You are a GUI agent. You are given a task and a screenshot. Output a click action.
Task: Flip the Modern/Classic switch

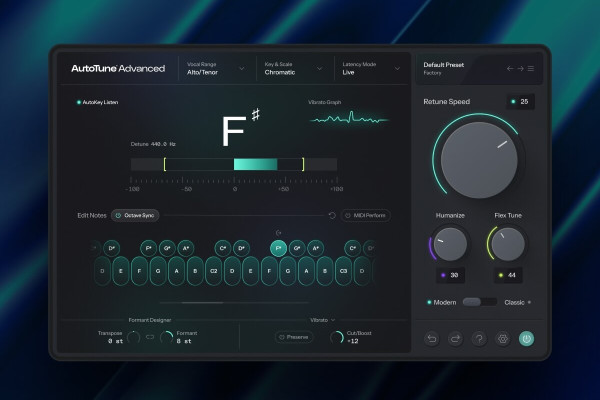pyautogui.click(x=480, y=302)
